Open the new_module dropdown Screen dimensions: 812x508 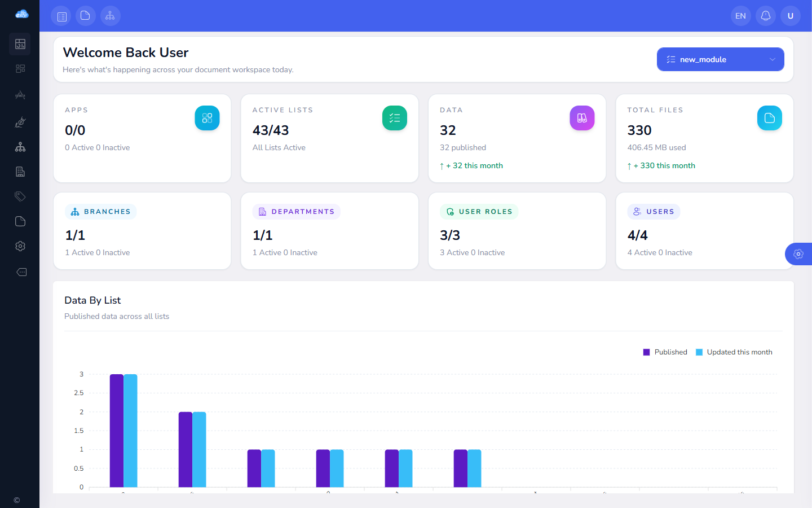point(721,59)
